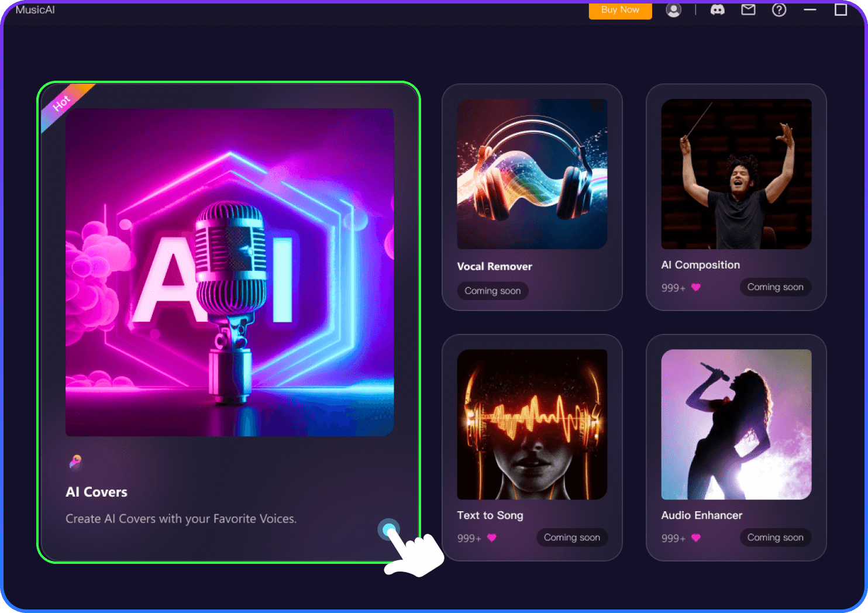Click the Hot ribbon on AI Covers card
Viewport: 868px width, 613px height.
pyautogui.click(x=63, y=103)
